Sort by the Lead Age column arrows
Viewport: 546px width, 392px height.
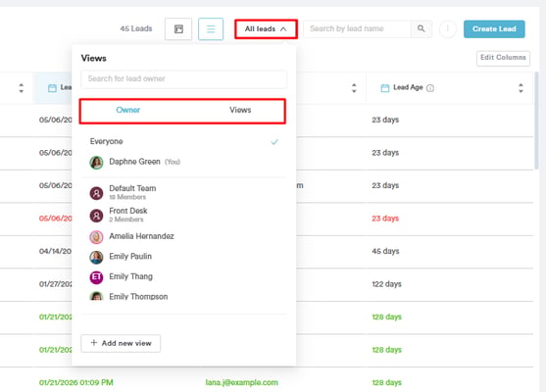tap(521, 88)
